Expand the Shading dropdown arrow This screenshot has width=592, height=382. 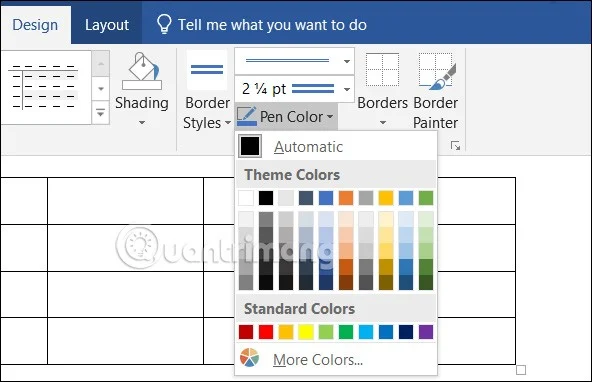[x=142, y=123]
